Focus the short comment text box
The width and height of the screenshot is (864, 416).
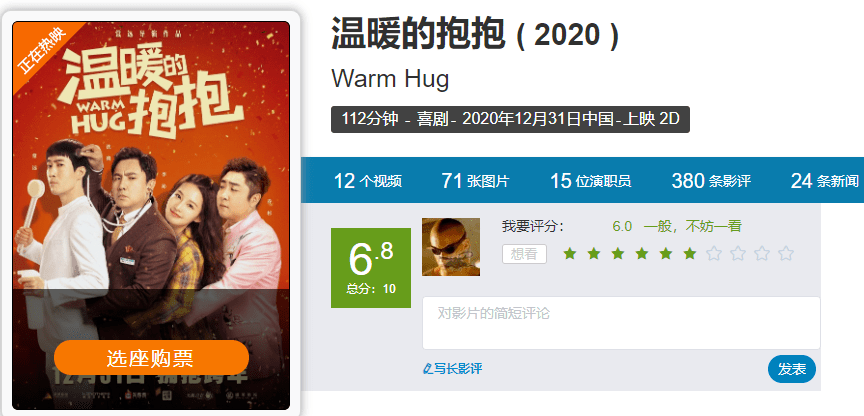tap(621, 323)
